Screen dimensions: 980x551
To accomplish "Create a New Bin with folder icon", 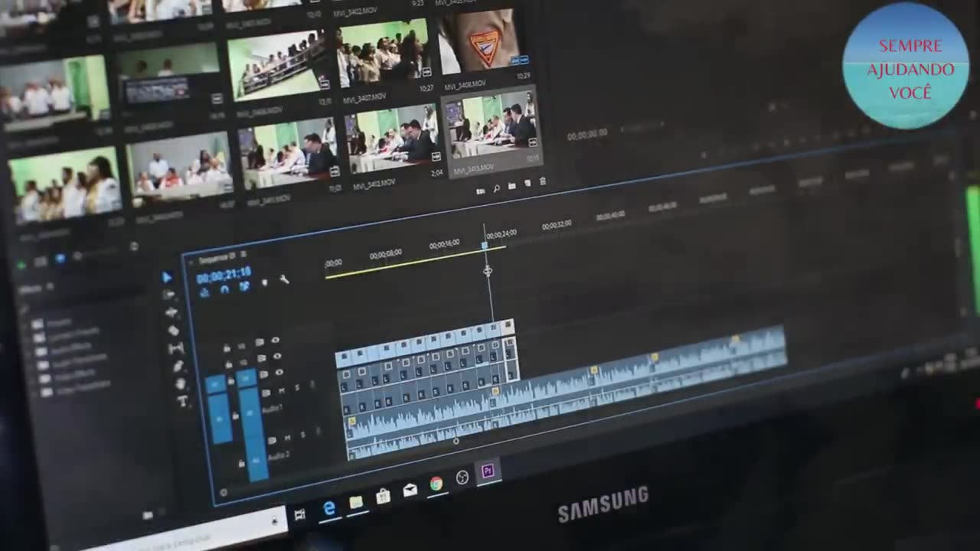I will tap(511, 185).
